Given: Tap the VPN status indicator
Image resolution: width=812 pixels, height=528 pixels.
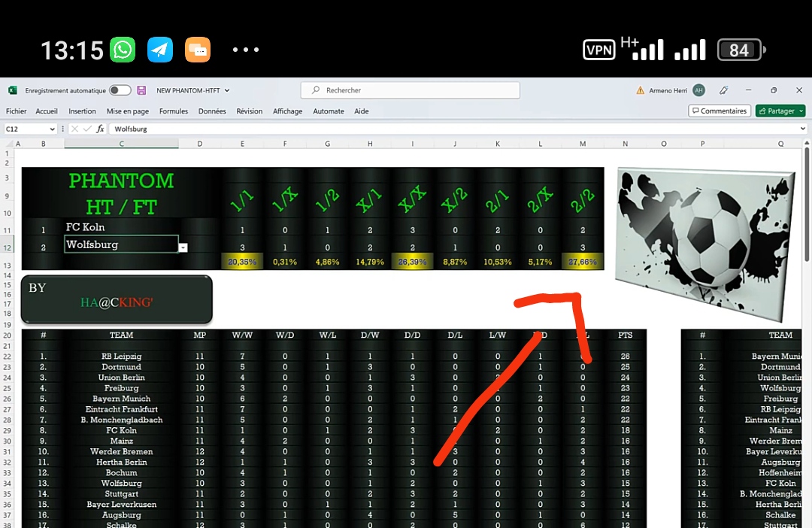Looking at the screenshot, I should (x=599, y=50).
